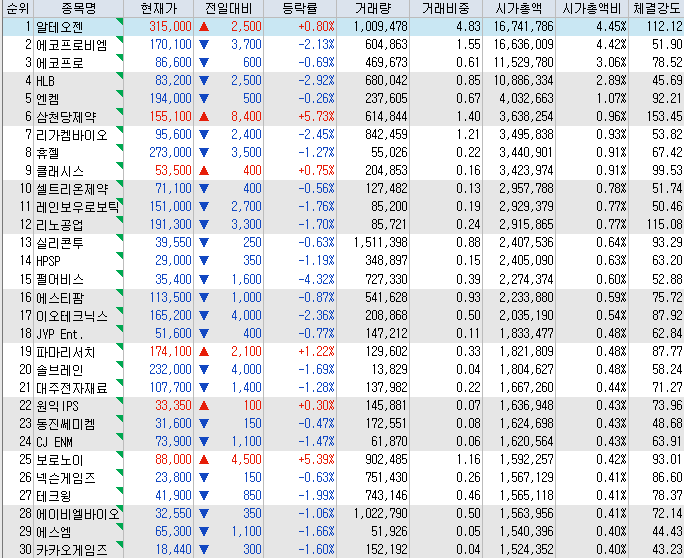685x558 pixels.
Task: Click green corner marker in 알테오젠 name cell
Action: pyautogui.click(x=121, y=21)
